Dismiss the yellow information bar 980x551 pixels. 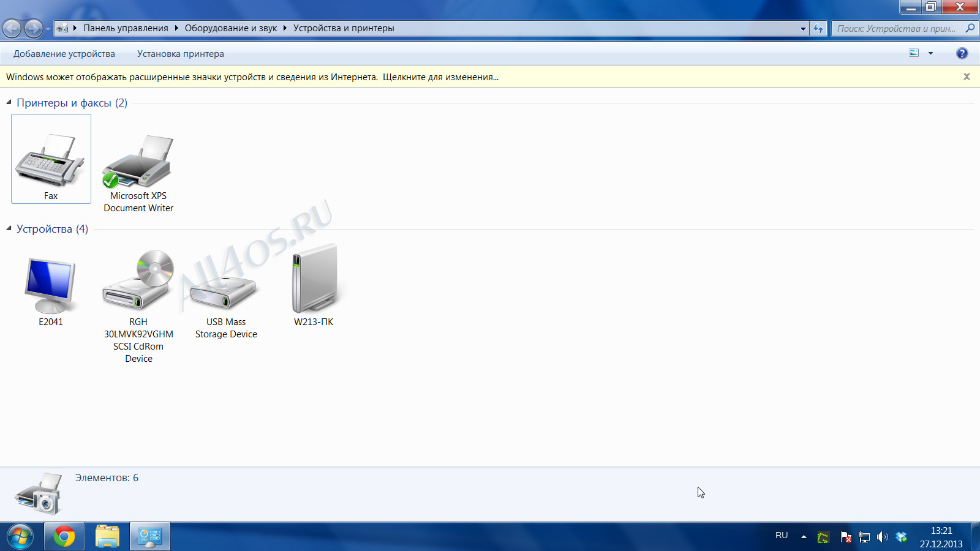click(967, 77)
